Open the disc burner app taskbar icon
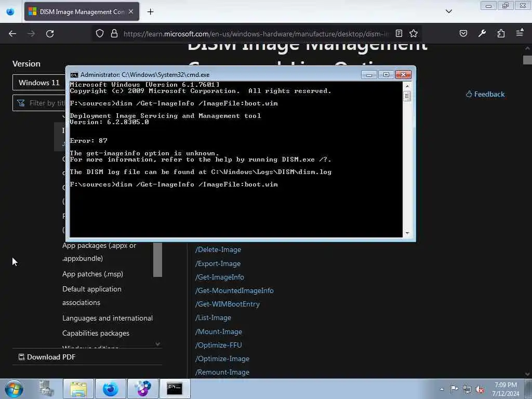This screenshot has width=532, height=399. pos(142,389)
